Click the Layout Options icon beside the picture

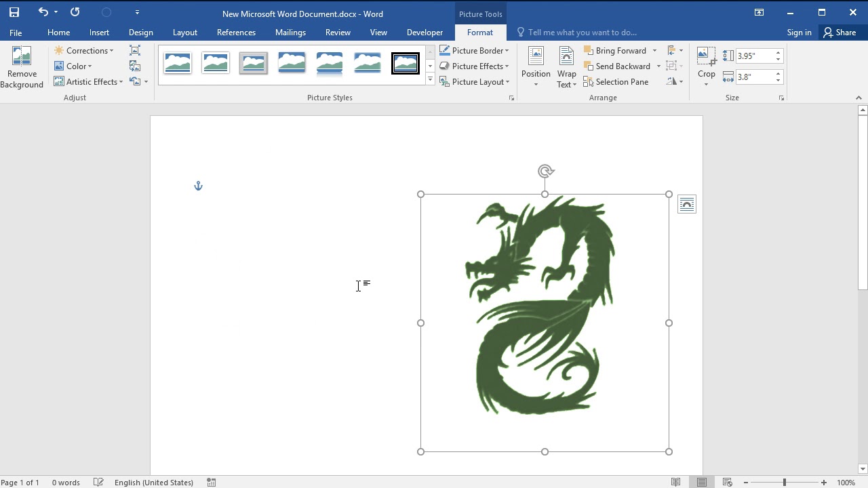687,205
